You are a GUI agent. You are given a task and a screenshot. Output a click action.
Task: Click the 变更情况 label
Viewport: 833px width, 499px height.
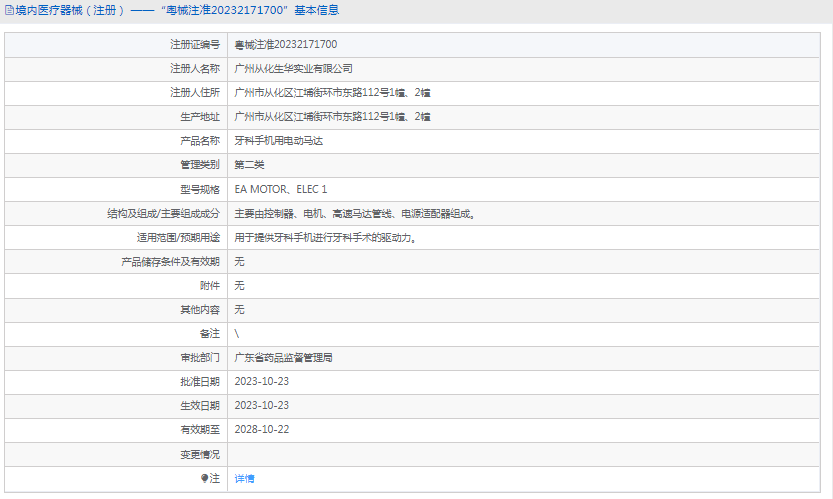(x=200, y=454)
